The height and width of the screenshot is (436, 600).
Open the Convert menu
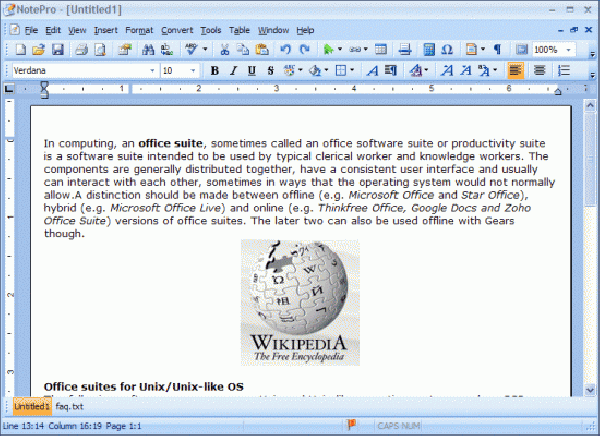coord(177,30)
